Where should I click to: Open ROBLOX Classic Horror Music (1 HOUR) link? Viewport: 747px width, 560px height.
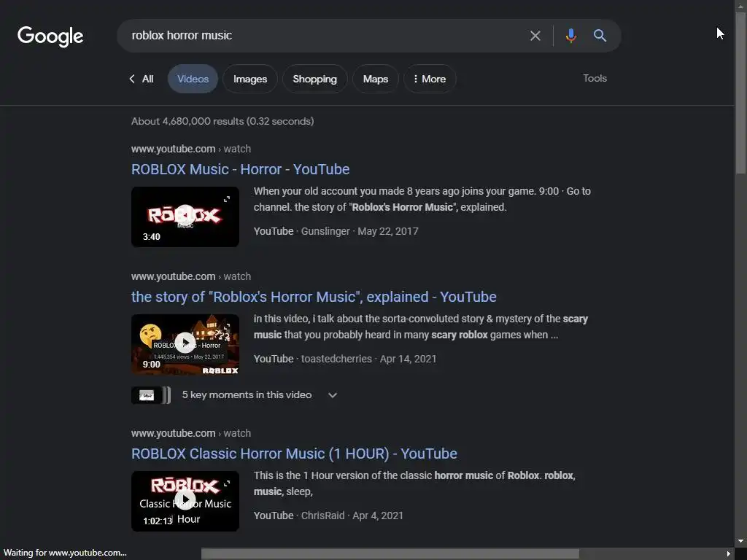[x=295, y=454]
